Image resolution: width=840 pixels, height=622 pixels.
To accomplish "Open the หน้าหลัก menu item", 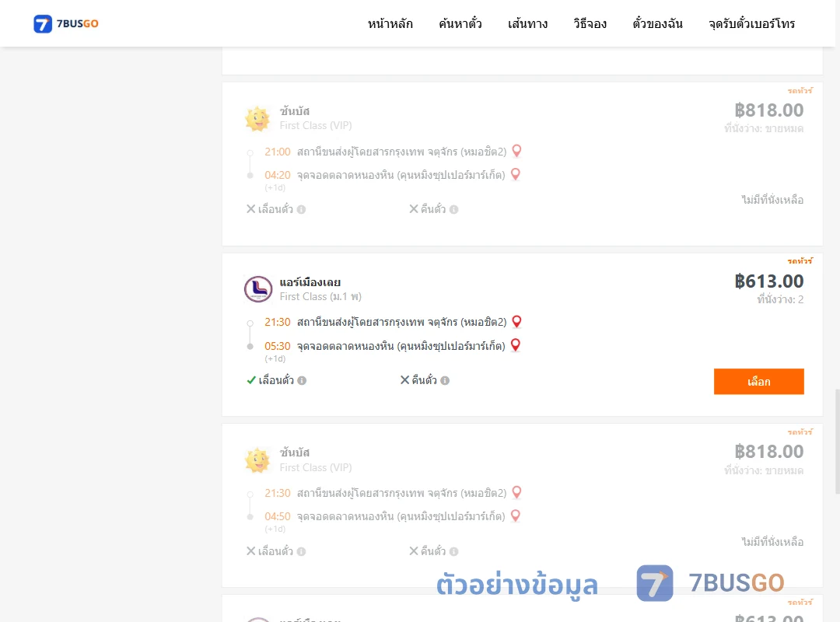I will (390, 23).
